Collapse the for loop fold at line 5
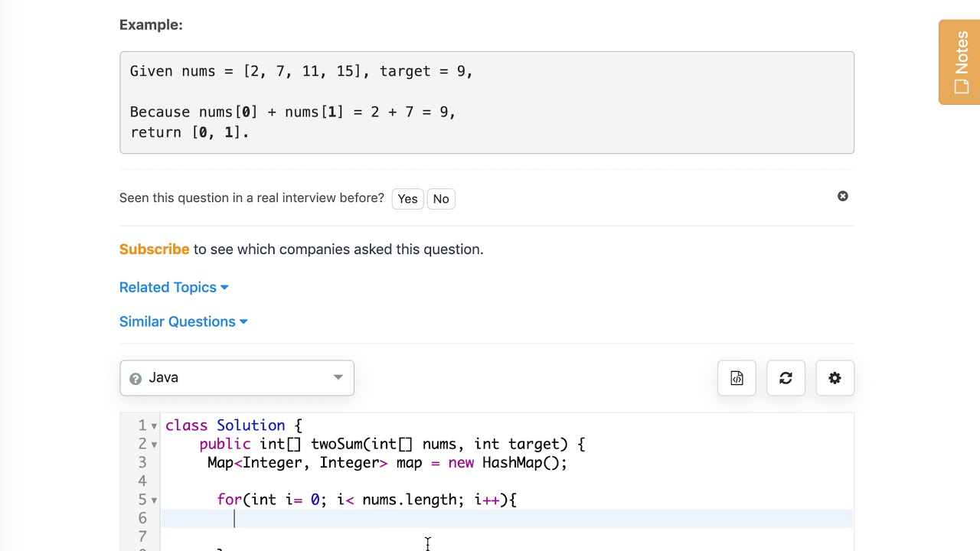Viewport: 980px width, 551px height. [154, 500]
